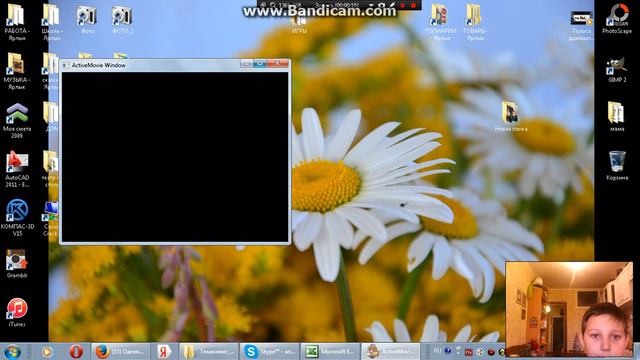The height and width of the screenshot is (360, 640).
Task: Launch Gramblr desktop icon
Action: tap(17, 263)
